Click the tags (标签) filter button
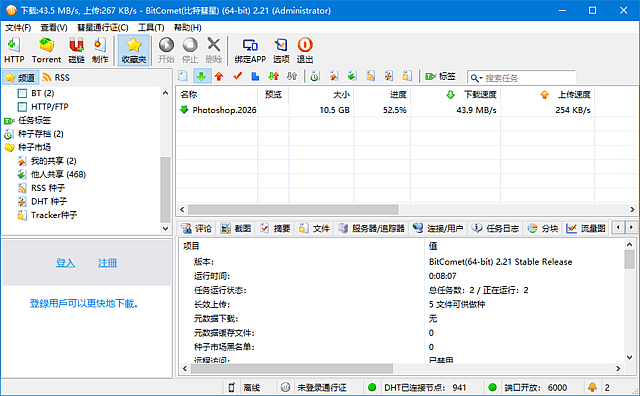 pyautogui.click(x=440, y=76)
